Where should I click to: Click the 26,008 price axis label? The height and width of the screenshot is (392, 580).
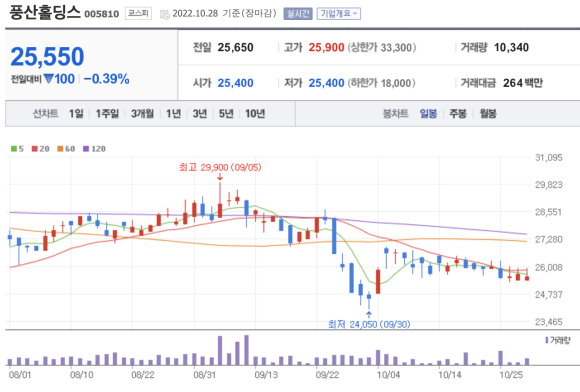[x=549, y=267]
